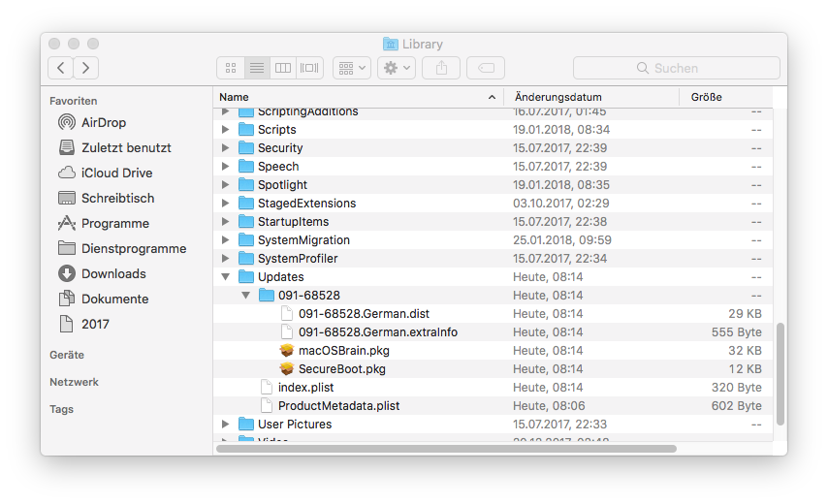Image resolution: width=828 pixels, height=504 pixels.
Task: Switch to icon view
Action: click(231, 68)
